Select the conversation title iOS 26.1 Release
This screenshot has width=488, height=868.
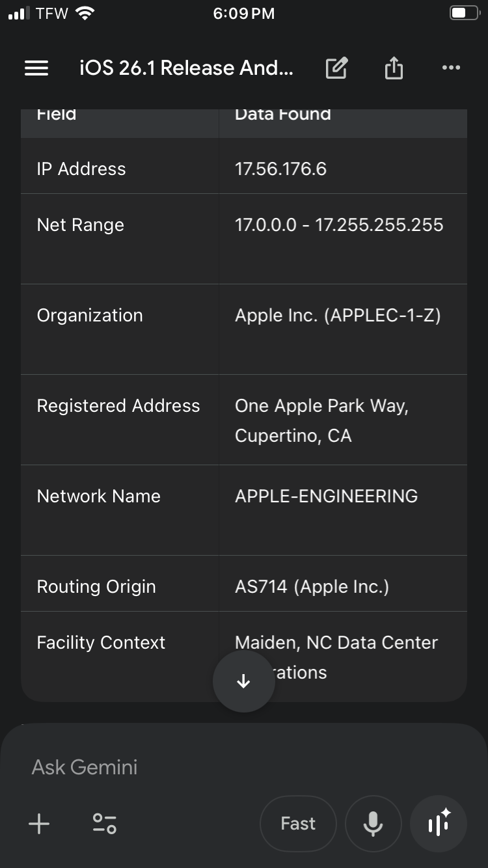(x=186, y=68)
